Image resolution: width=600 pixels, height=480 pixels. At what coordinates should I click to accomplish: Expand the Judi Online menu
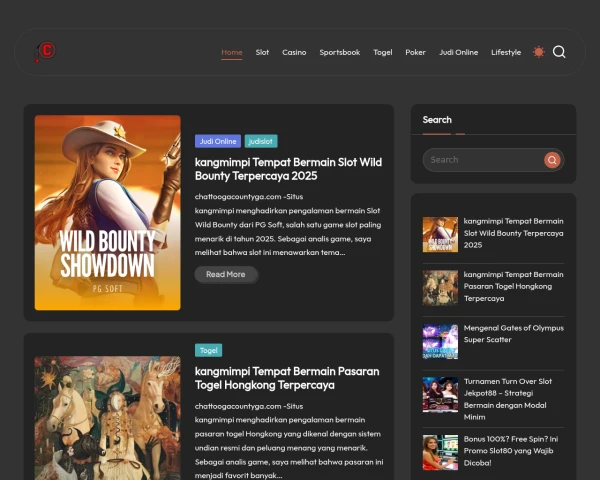pos(458,52)
